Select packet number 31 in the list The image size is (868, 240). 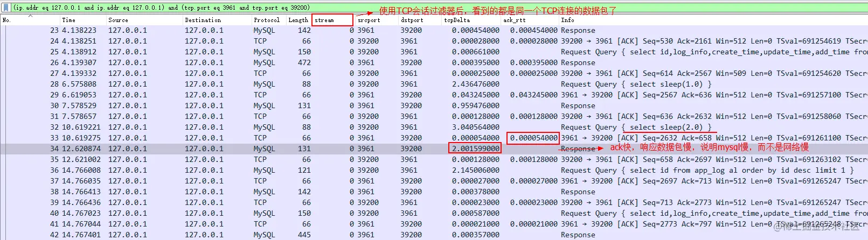[x=434, y=116]
